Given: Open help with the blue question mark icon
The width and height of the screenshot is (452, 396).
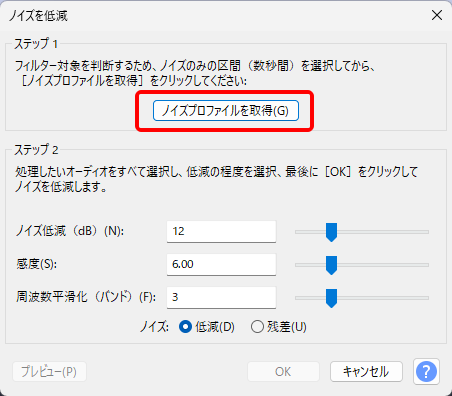Looking at the screenshot, I should (x=426, y=371).
